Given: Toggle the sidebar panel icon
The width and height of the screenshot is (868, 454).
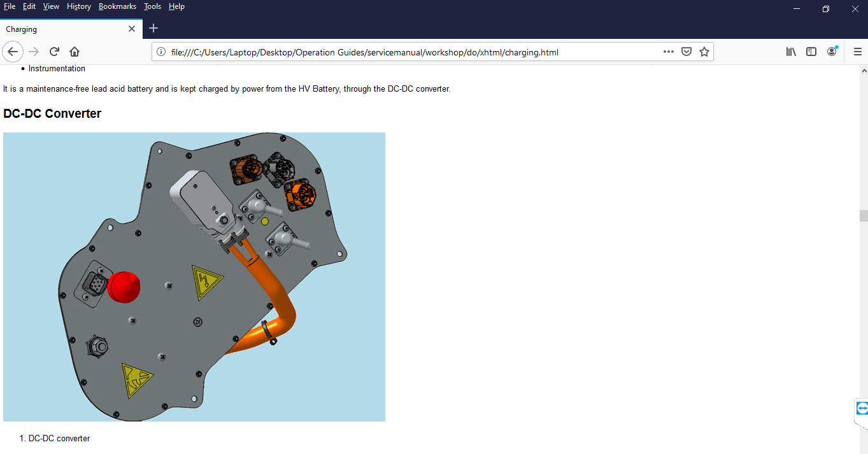Looking at the screenshot, I should (x=811, y=52).
